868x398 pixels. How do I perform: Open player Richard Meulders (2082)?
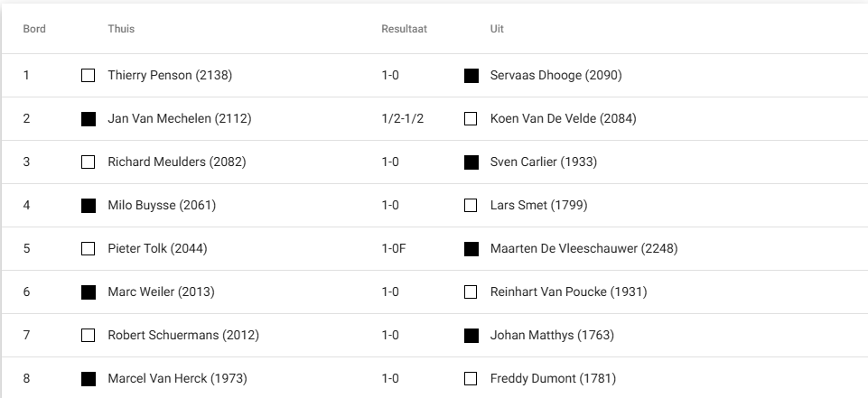[x=176, y=162]
